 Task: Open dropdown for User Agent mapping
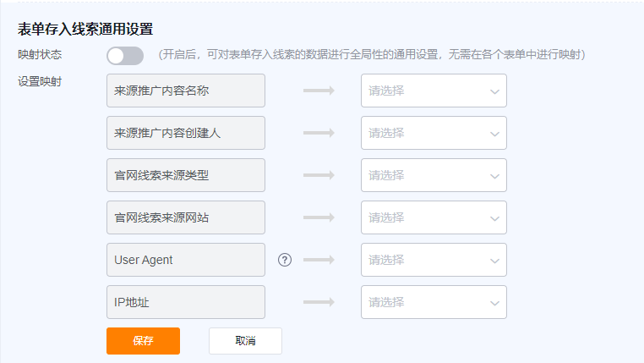point(434,260)
